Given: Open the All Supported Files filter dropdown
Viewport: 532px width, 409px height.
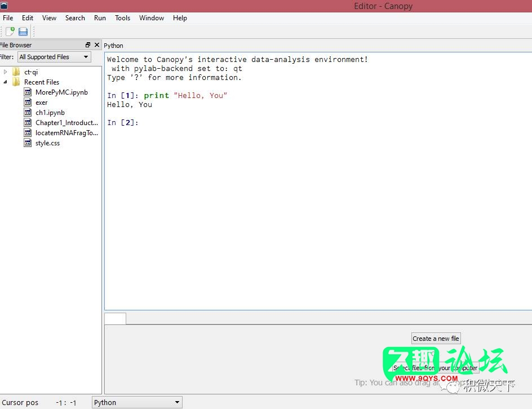Looking at the screenshot, I should click(x=54, y=57).
